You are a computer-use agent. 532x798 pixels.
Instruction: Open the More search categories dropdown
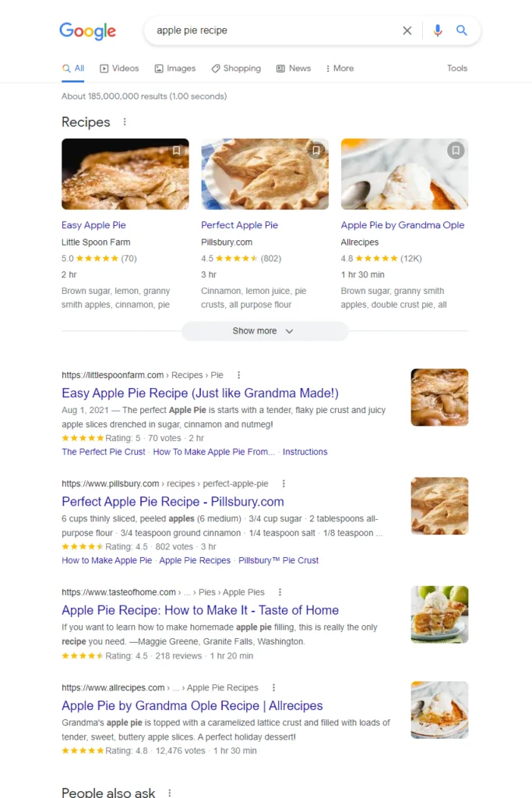point(340,69)
